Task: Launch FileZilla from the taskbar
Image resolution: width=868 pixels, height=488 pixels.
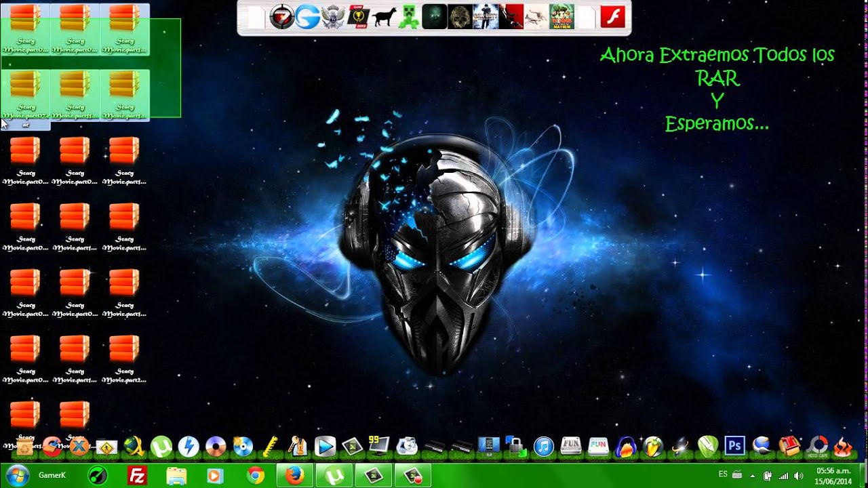Action: click(x=137, y=474)
